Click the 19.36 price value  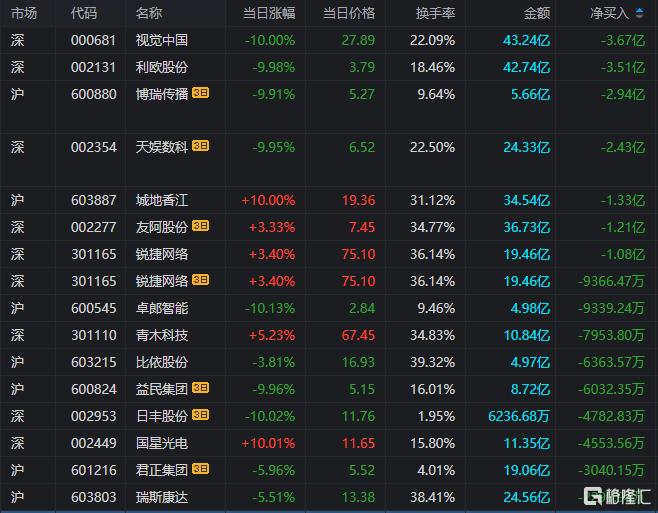pos(358,200)
